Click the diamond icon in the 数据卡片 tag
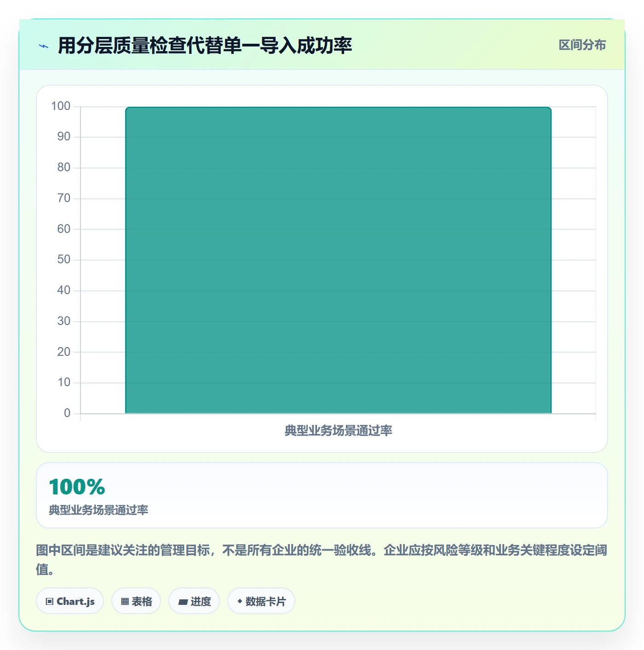Image resolution: width=644 pixels, height=650 pixels. [x=240, y=601]
